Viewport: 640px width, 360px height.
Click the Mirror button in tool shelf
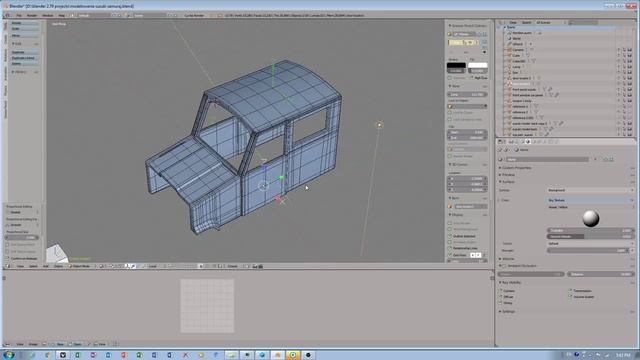click(x=24, y=36)
